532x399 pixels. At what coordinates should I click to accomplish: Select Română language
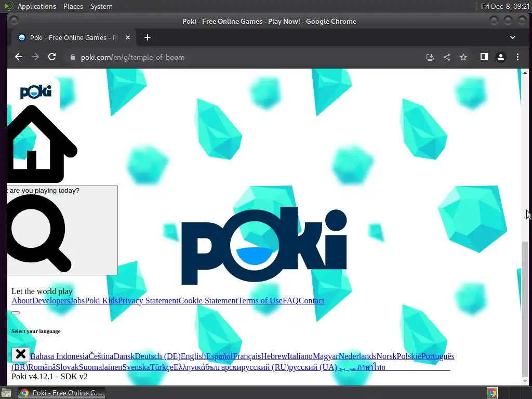42,367
